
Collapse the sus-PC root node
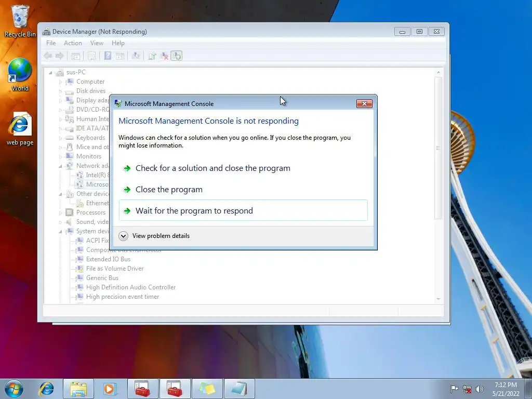pyautogui.click(x=50, y=73)
